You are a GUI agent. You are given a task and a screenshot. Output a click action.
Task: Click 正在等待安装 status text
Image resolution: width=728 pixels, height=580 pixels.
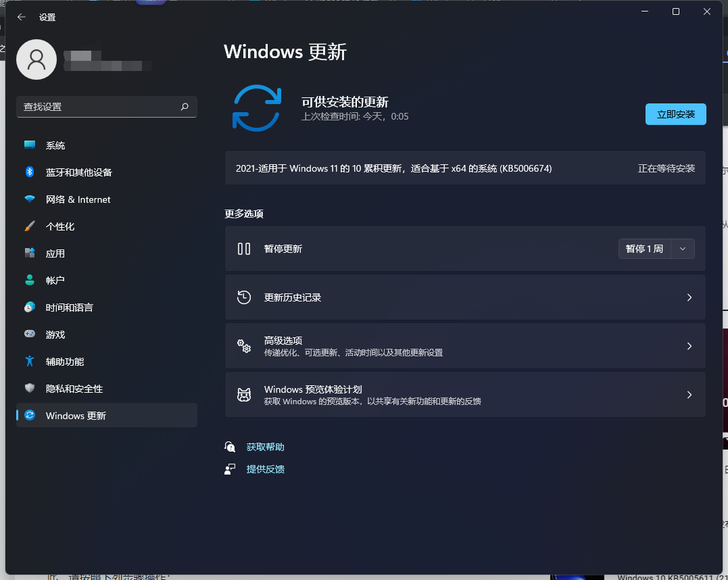pos(666,168)
